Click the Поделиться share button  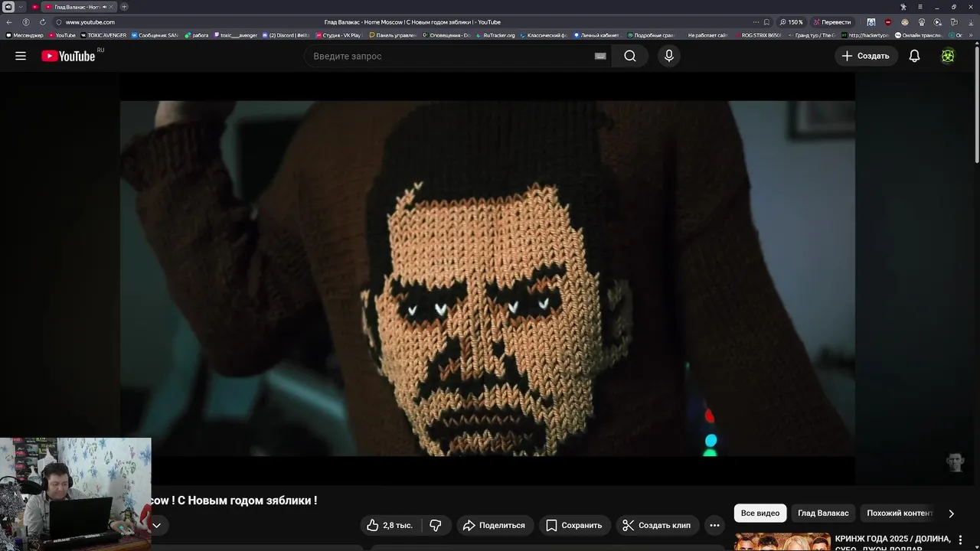tap(495, 525)
